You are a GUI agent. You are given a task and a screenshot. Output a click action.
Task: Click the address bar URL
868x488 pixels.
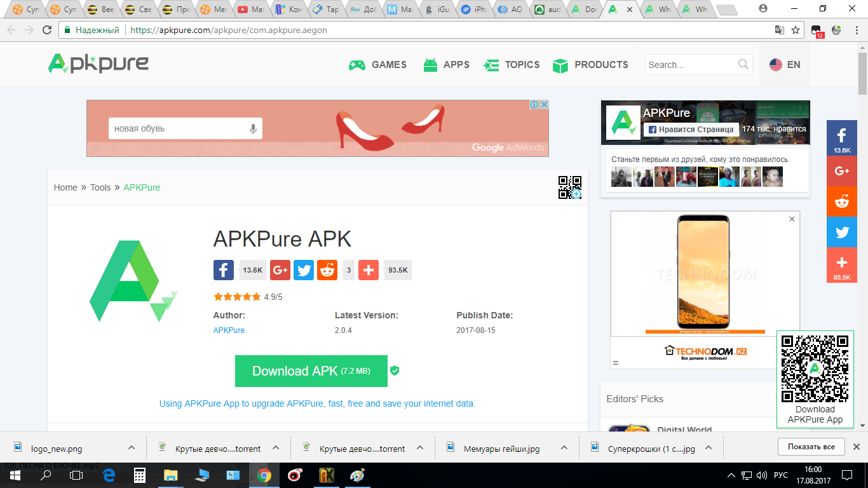229,30
